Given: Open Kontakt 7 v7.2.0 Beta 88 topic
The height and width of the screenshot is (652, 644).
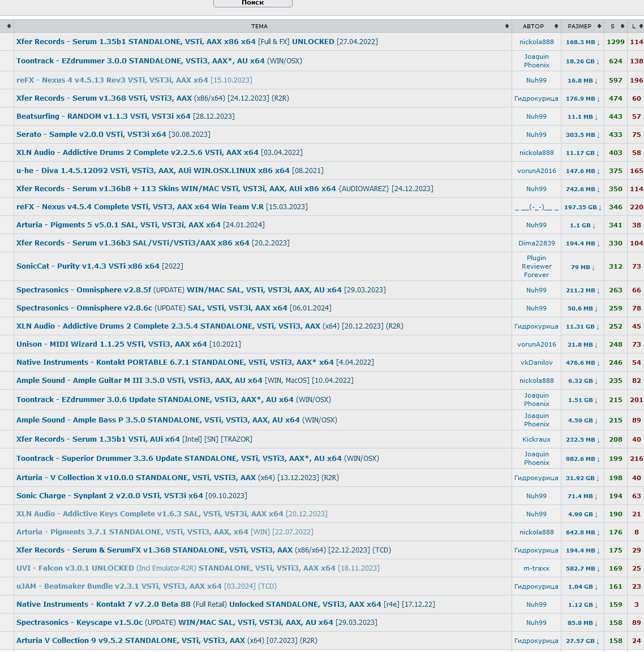Looking at the screenshot, I should (225, 604).
